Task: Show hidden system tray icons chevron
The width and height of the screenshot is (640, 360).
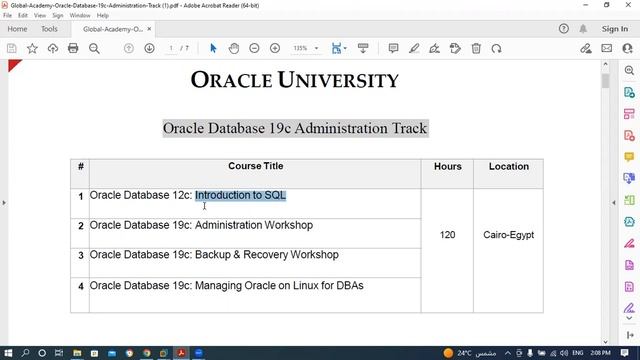Action: 508,353
